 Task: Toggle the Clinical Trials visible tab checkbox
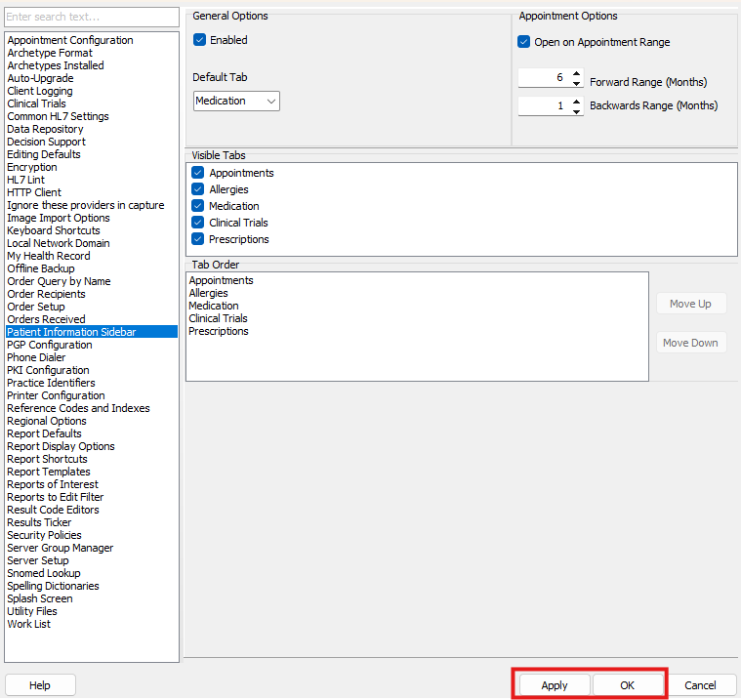coord(198,223)
